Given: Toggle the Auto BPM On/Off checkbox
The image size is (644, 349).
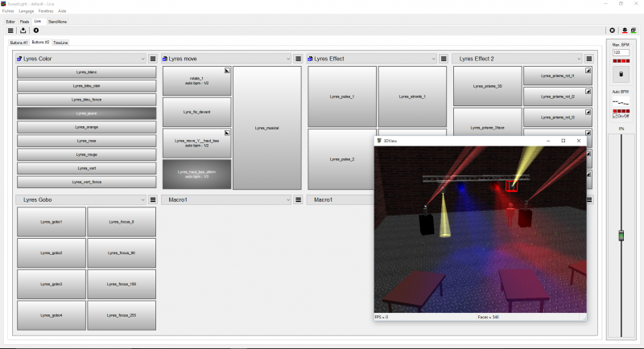Looking at the screenshot, I should tap(616, 117).
